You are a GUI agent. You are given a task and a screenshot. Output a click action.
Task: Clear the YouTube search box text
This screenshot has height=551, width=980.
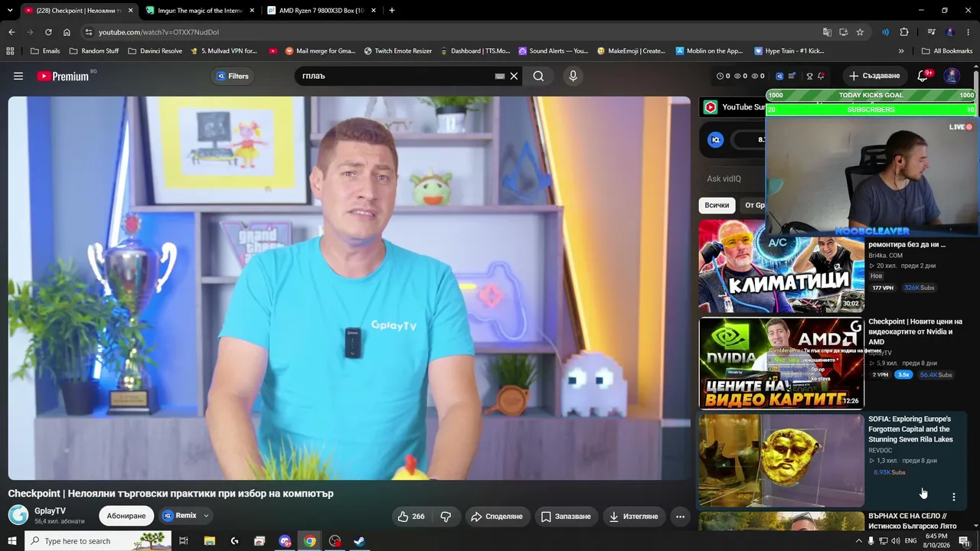[514, 76]
